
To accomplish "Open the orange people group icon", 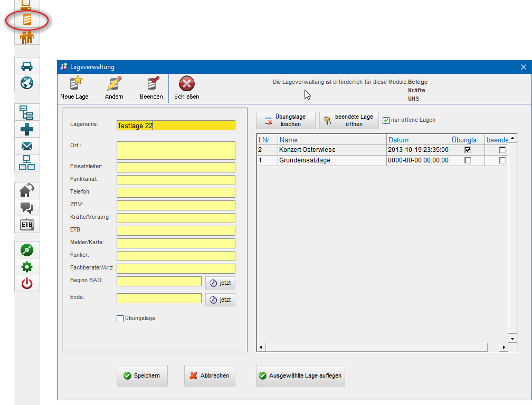I will tap(27, 37).
